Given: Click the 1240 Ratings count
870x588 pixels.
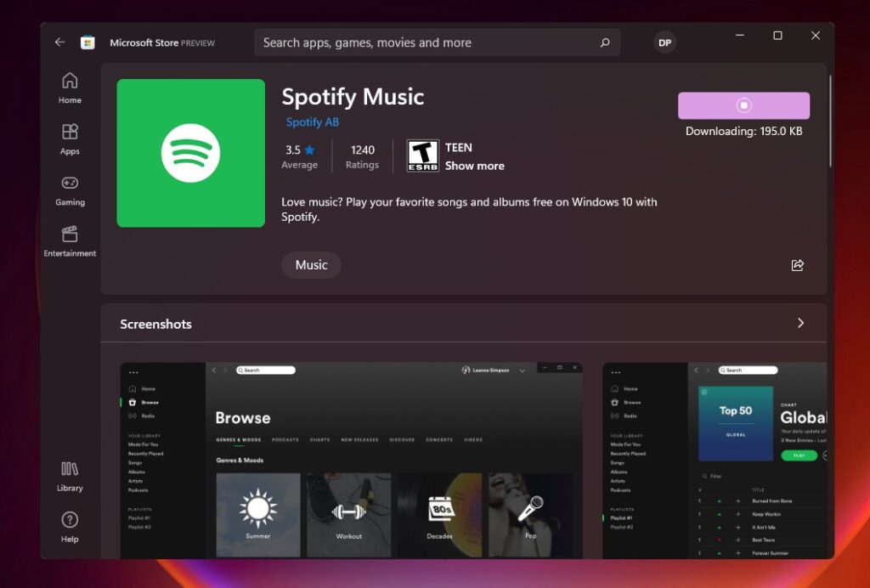Looking at the screenshot, I should point(362,156).
